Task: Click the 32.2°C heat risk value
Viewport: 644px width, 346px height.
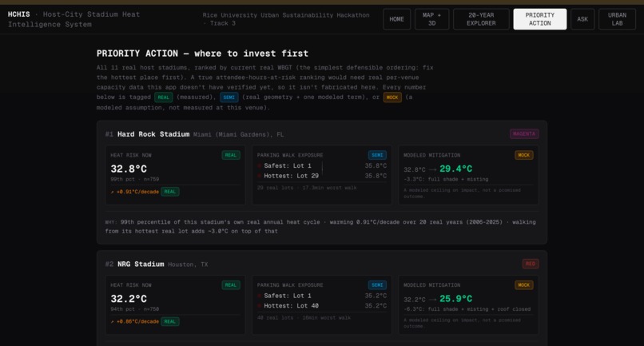Action: click(x=129, y=299)
